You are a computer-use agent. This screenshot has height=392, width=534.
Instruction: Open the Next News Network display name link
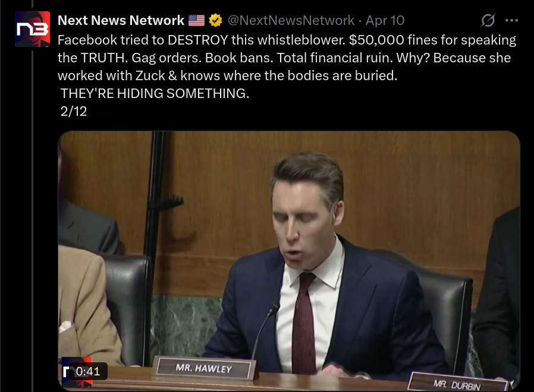(121, 20)
